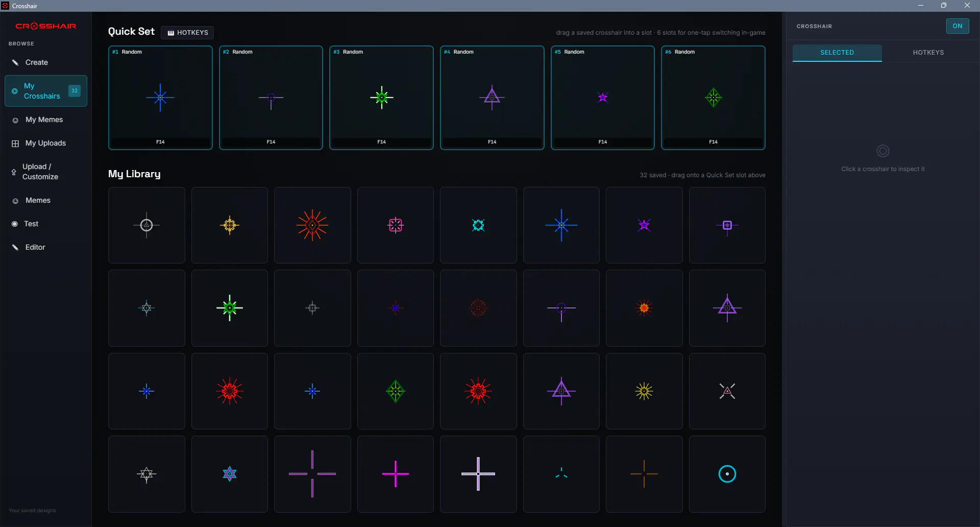Switch to the SELECTED tab
This screenshot has height=527, width=980.
click(x=837, y=53)
